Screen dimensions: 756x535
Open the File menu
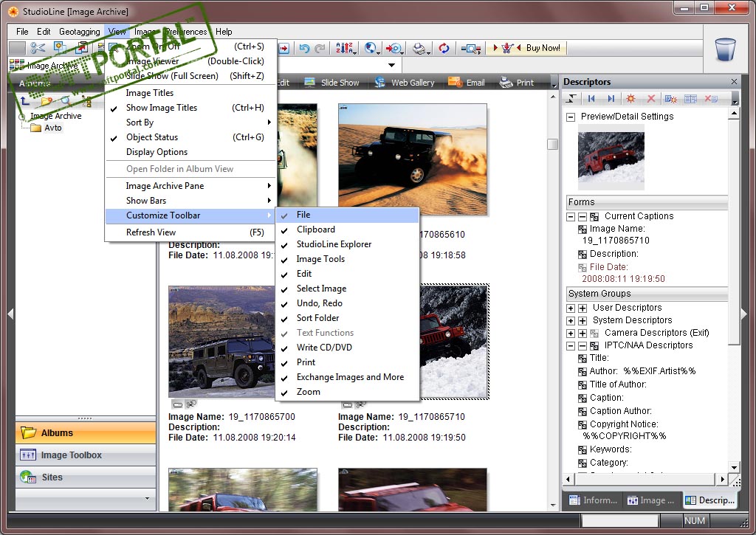pyautogui.click(x=22, y=31)
